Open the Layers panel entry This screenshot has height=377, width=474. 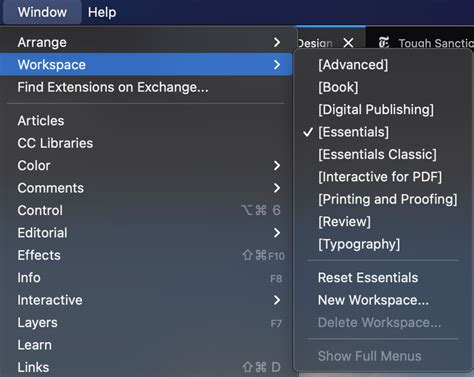tap(146, 323)
